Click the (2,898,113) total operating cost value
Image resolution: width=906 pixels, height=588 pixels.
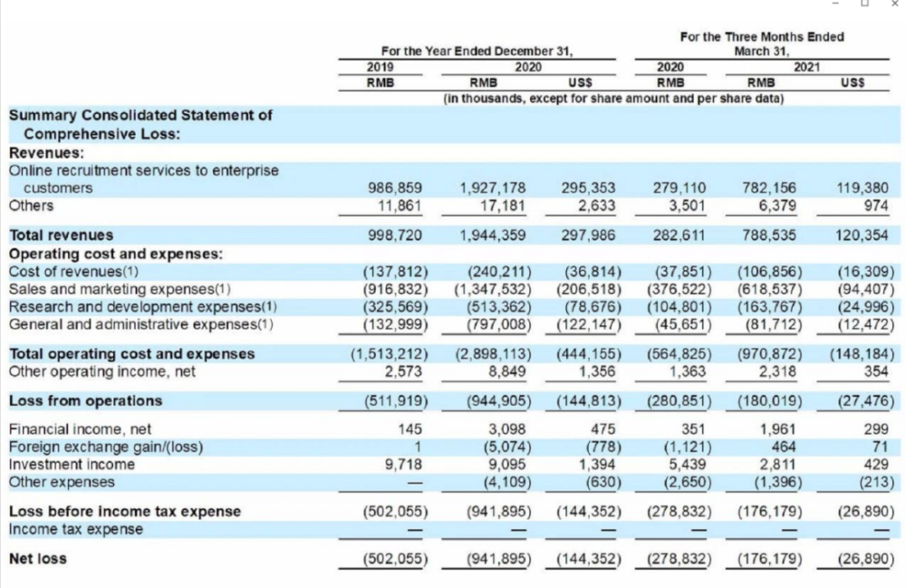click(493, 354)
